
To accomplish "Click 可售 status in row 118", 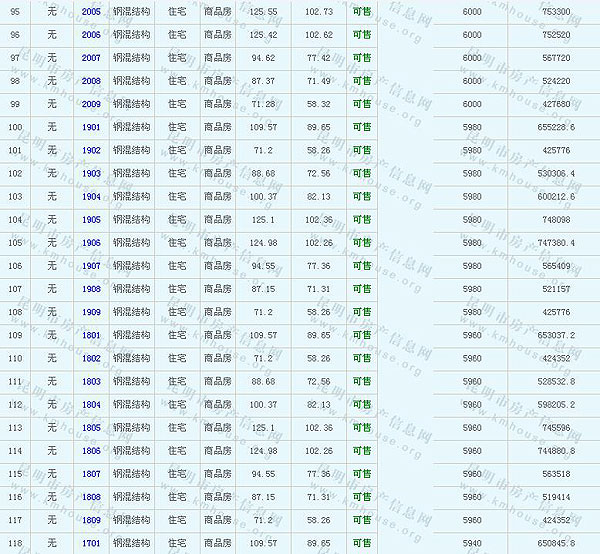I will click(361, 543).
